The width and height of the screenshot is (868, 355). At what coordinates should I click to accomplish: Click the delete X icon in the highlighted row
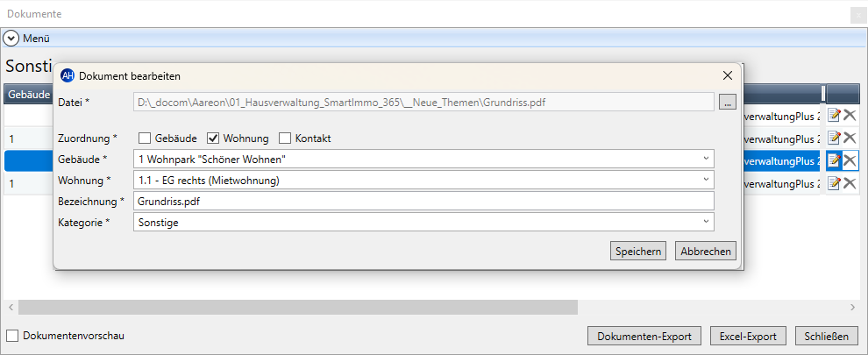[850, 160]
